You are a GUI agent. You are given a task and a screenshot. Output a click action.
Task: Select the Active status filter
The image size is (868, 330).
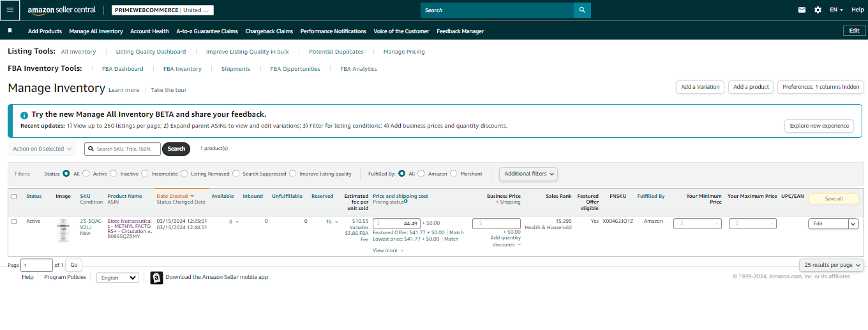pos(87,174)
